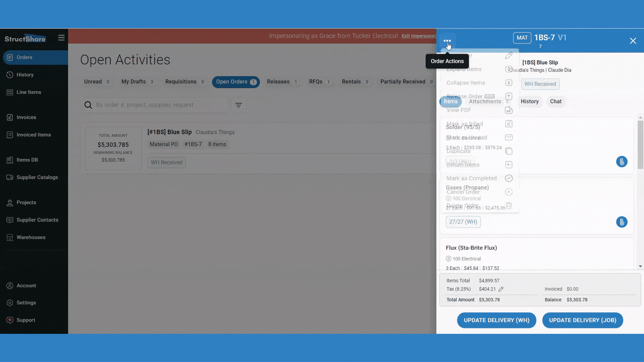644x362 pixels.
Task: Switch to the History tab
Action: [x=529, y=101]
